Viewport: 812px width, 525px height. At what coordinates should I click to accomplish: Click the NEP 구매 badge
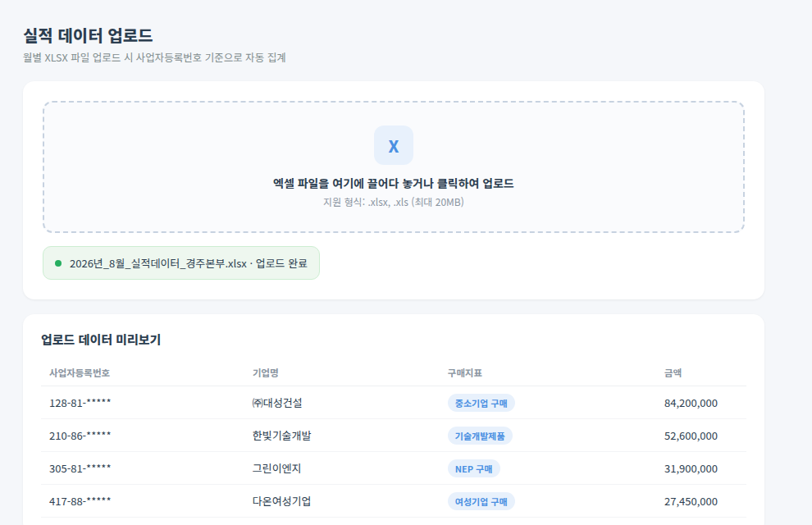tap(474, 468)
